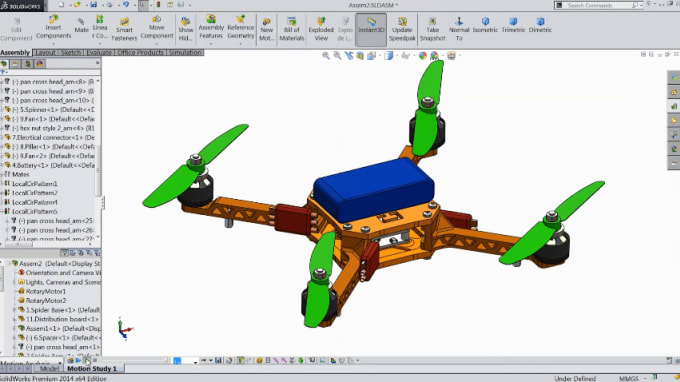Screen dimensions: 680x382
Task: Toggle the No Filter button in MotionManager
Action: (65, 252)
